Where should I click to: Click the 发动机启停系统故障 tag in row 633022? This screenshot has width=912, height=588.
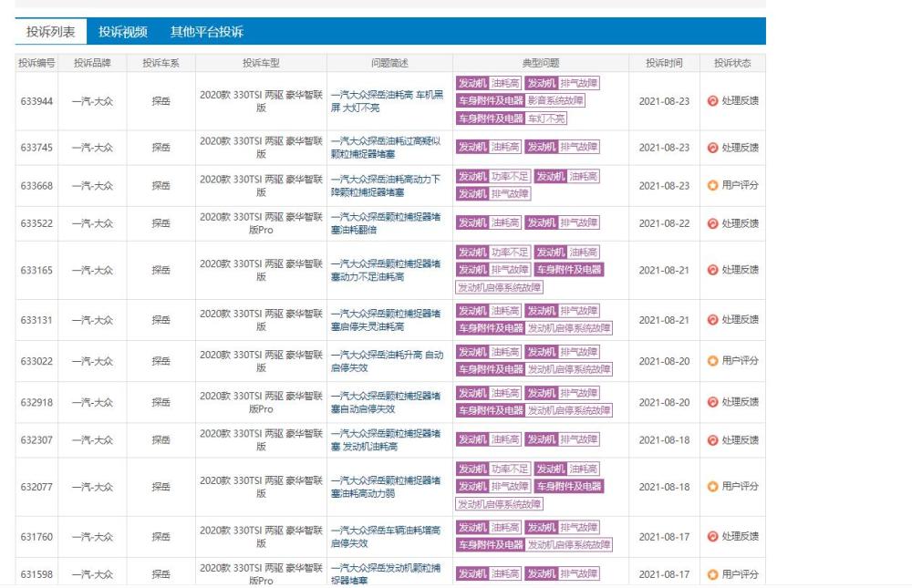tap(569, 369)
